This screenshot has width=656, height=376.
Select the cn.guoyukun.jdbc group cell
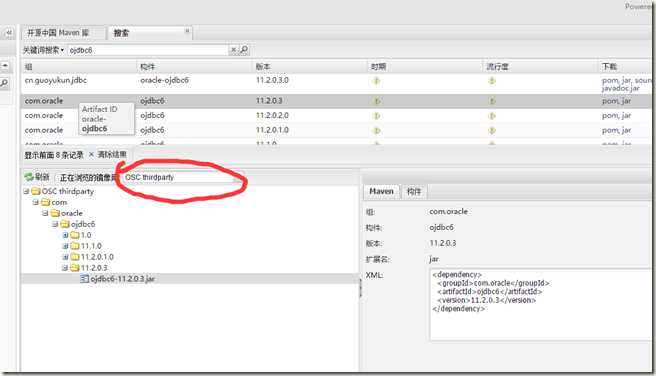(x=56, y=80)
